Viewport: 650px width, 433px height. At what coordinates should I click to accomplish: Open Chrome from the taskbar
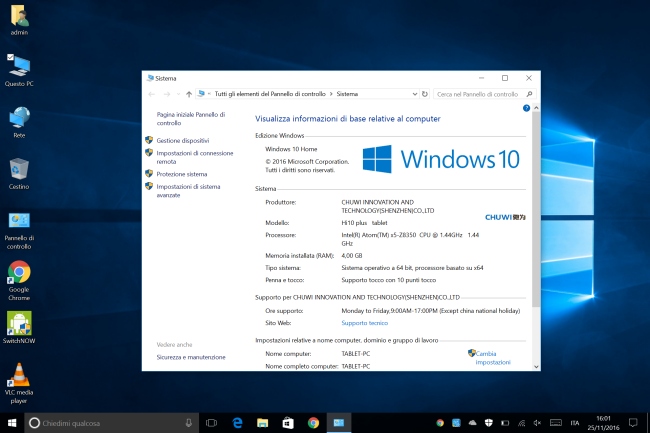[x=313, y=423]
